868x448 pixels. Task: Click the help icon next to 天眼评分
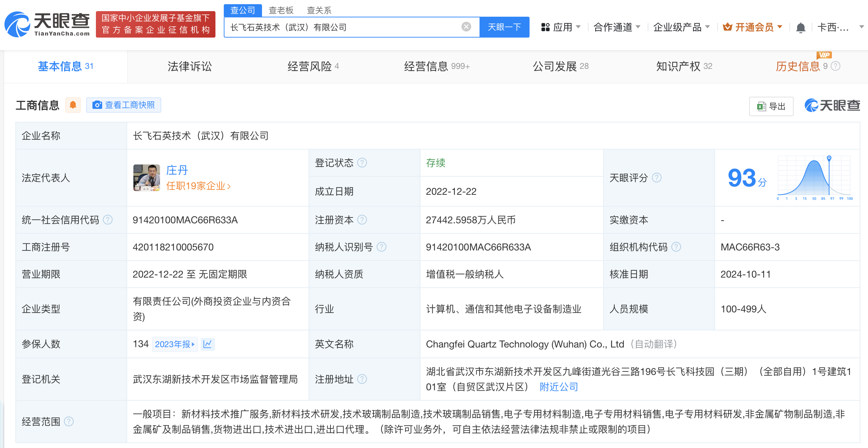(656, 178)
